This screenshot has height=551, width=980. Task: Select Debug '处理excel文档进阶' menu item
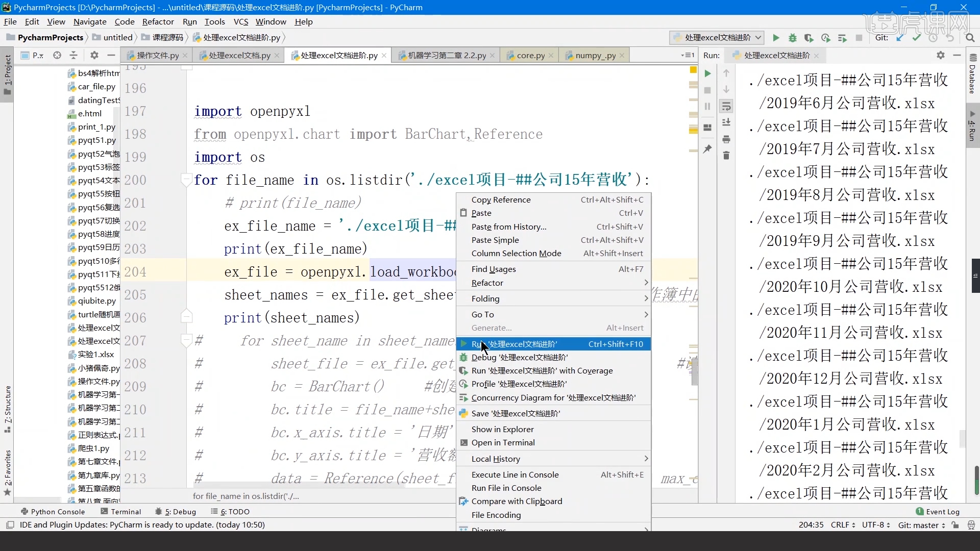coord(554,357)
